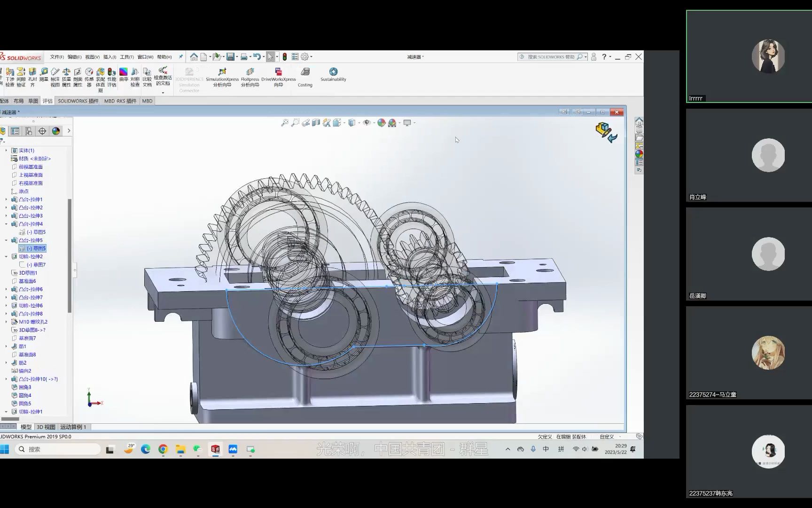Open the ConfigurationManager tab icon
The width and height of the screenshot is (812, 508).
(x=29, y=131)
